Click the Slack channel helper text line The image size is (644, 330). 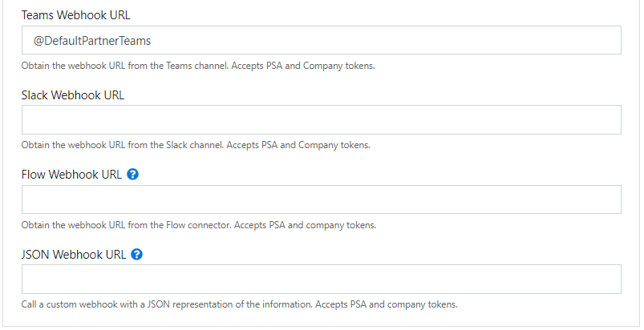[196, 145]
